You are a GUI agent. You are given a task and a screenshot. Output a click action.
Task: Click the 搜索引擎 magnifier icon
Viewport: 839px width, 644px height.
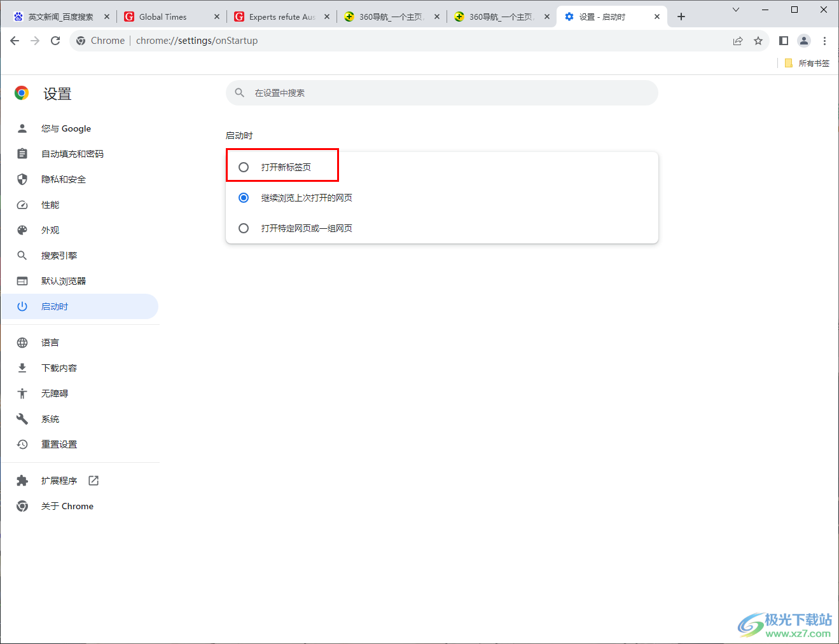[22, 256]
